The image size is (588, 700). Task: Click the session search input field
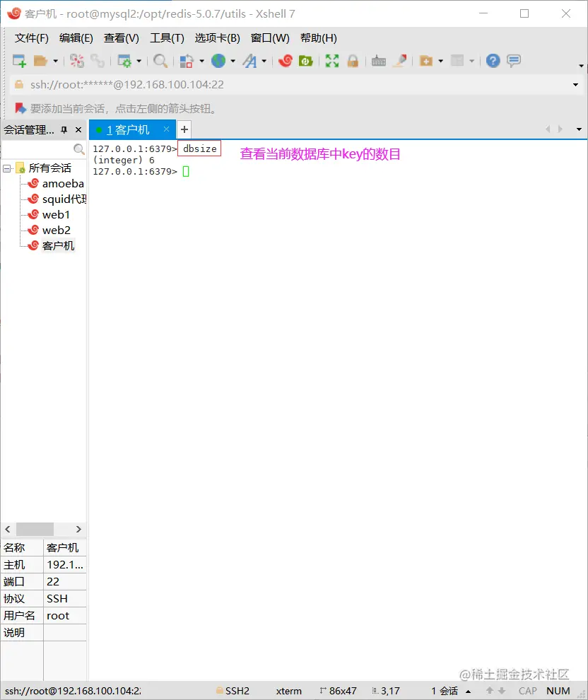(x=37, y=148)
